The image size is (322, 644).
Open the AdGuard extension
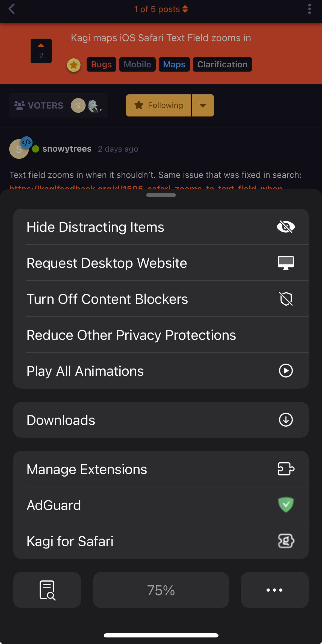coord(161,505)
